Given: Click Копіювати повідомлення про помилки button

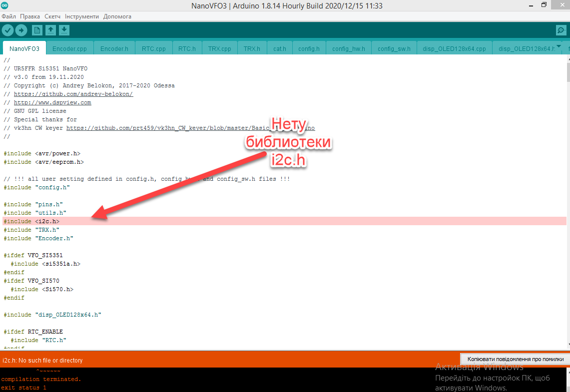Looking at the screenshot, I should point(515,359).
